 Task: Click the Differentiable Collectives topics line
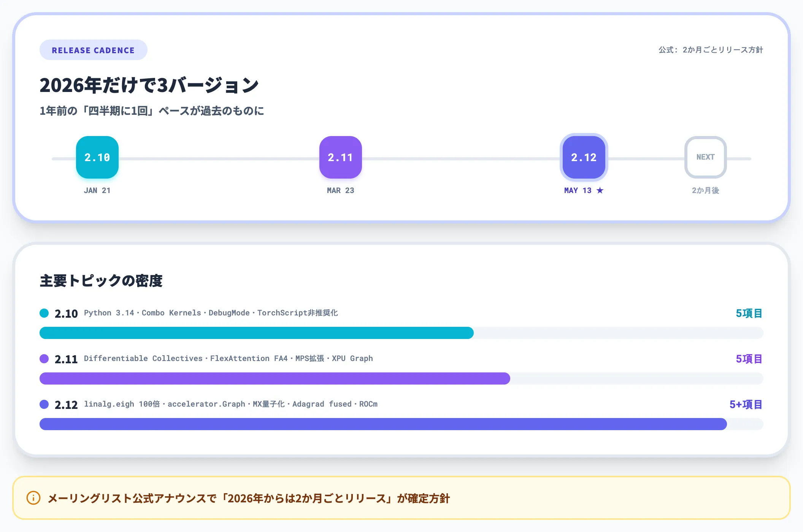(x=229, y=358)
